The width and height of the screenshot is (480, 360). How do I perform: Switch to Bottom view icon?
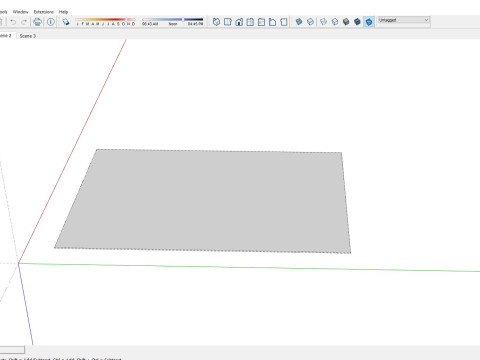click(x=284, y=22)
